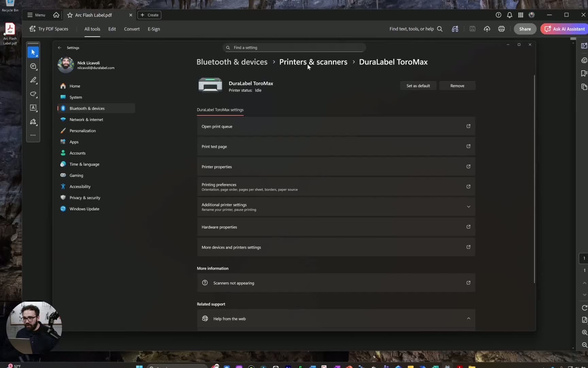Switch to the E-Sign tab
588x368 pixels.
point(154,29)
